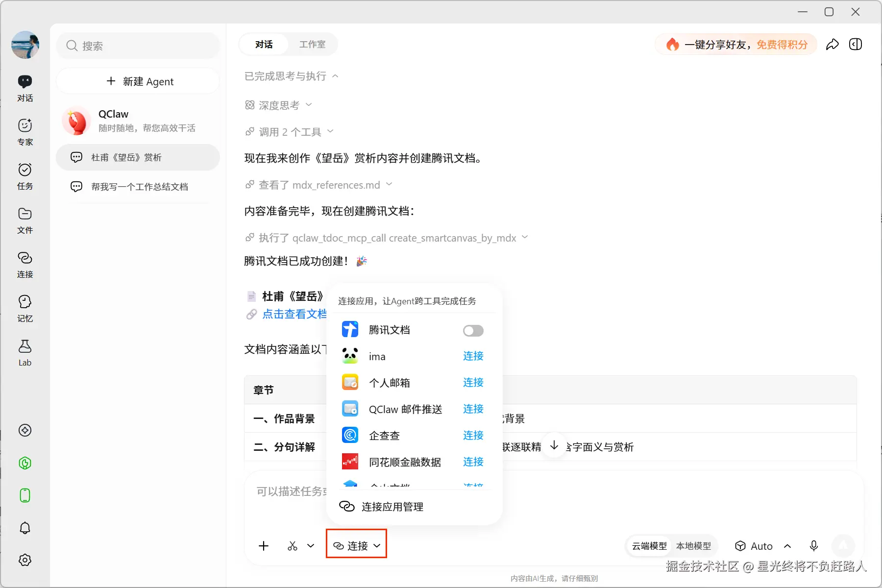The height and width of the screenshot is (588, 882).
Task: Open the 连接 connections sidebar icon
Action: pos(25,265)
